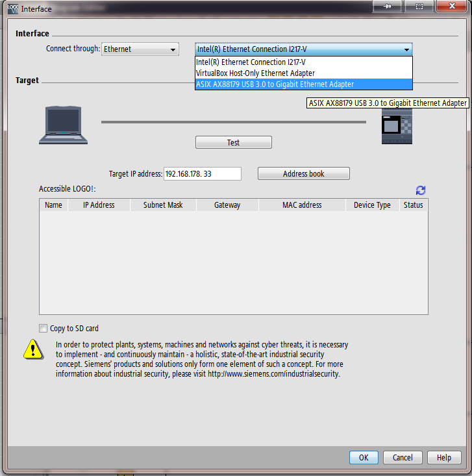
Task: Select VirtualBox Host-Only Ethernet Adapter option
Action: pos(304,73)
